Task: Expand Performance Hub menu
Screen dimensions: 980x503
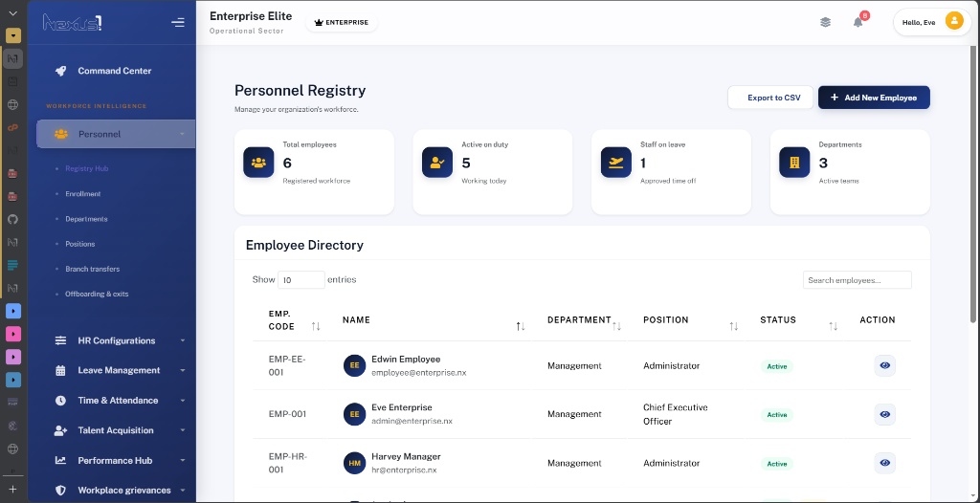Action: point(116,461)
